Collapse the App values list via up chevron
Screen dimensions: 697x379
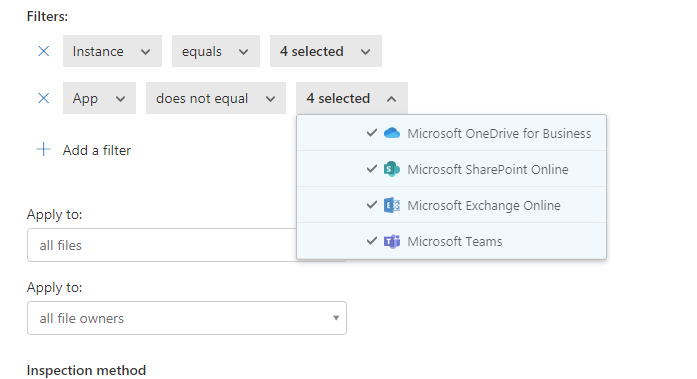coord(391,99)
